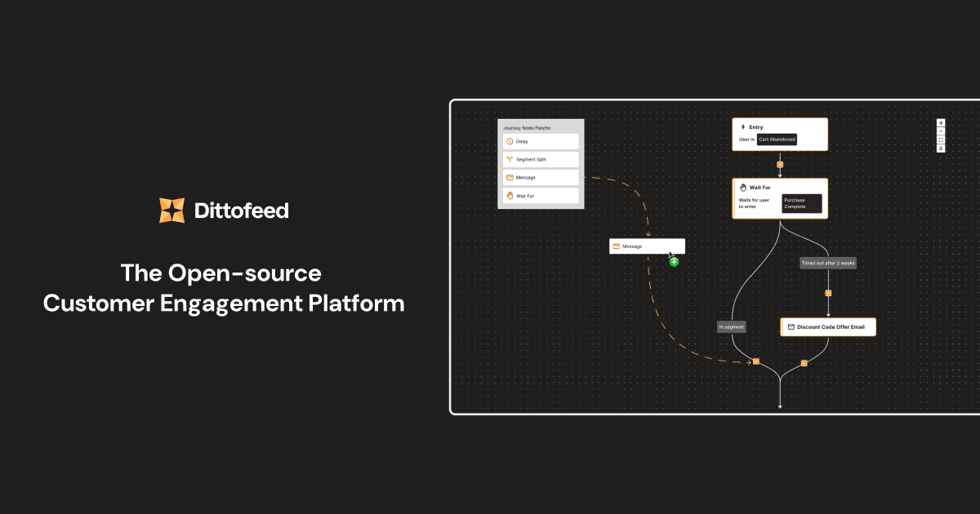Click the Dittofeed logo icon

tap(171, 210)
